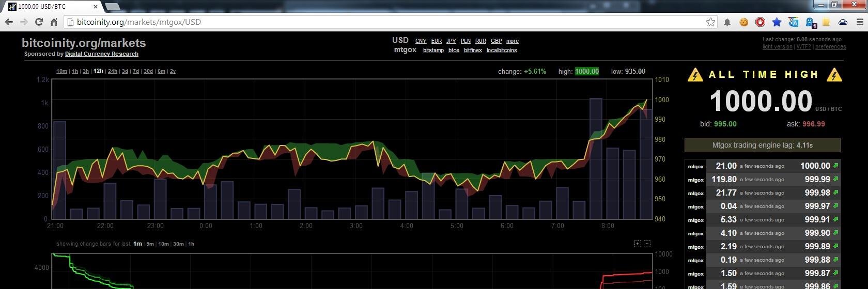Click the right All Time High warning icon
The width and height of the screenshot is (868, 289).
coord(834,75)
